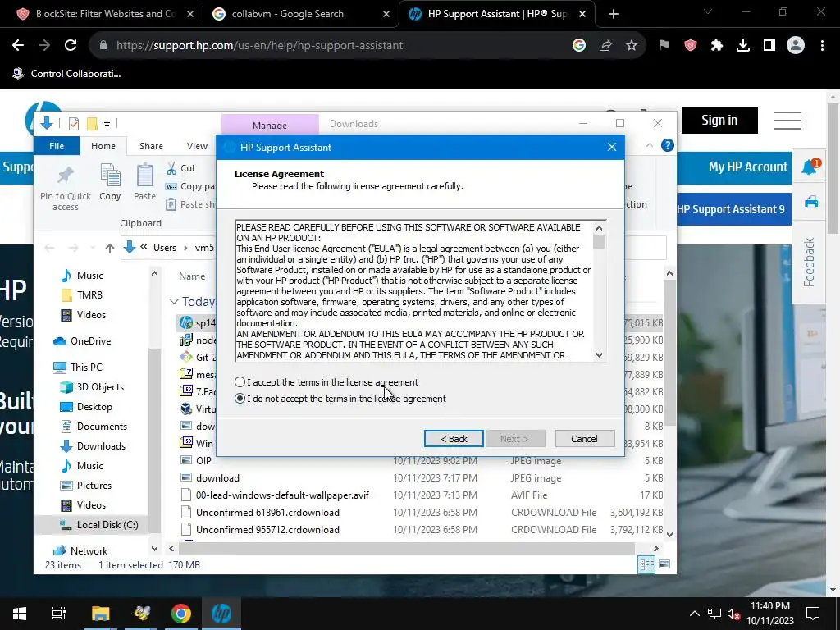Click the Paste icon in ribbon
Viewport: 840px width, 630px height.
pos(144,176)
